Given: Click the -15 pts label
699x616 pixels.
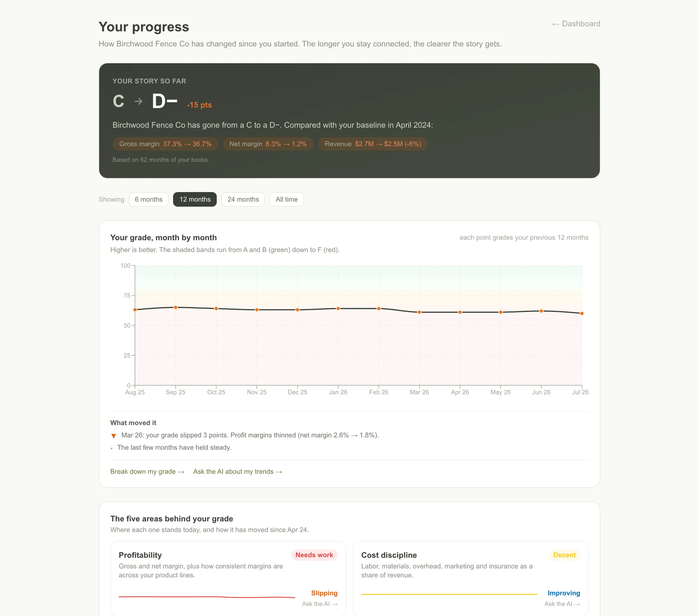Looking at the screenshot, I should [199, 105].
